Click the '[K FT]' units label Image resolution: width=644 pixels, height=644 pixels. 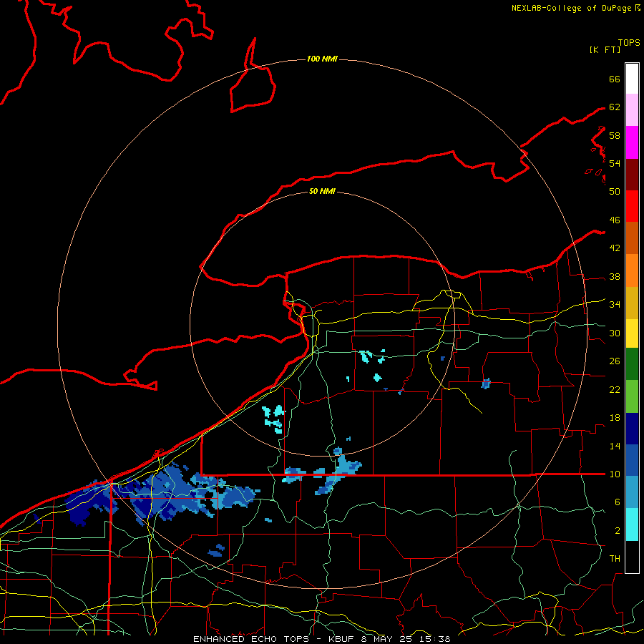pos(605,49)
